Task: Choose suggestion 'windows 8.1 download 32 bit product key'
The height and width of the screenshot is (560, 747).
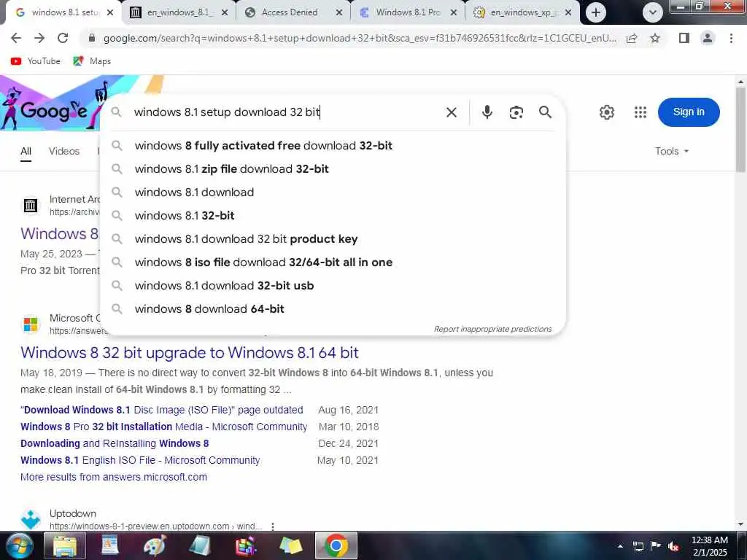Action: tap(333, 239)
